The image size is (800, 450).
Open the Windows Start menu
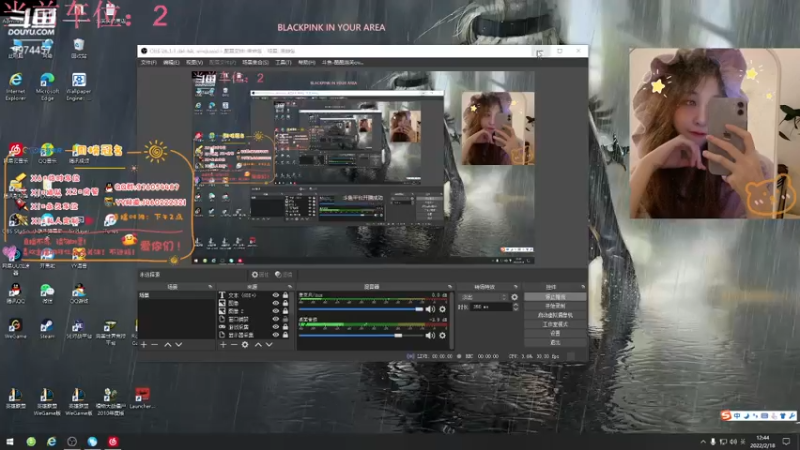tap(9, 441)
